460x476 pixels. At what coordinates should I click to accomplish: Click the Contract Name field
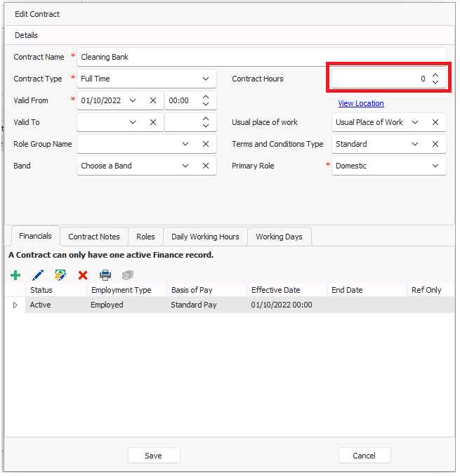click(261, 57)
